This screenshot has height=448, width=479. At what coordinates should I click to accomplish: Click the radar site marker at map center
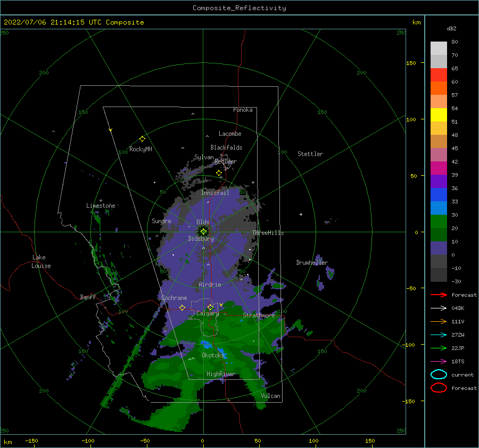pyautogui.click(x=203, y=232)
